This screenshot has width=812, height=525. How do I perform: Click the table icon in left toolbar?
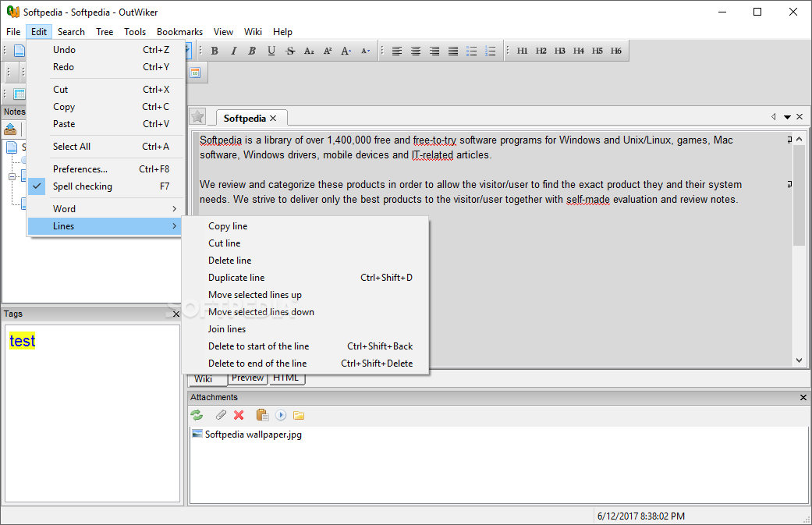coord(20,94)
